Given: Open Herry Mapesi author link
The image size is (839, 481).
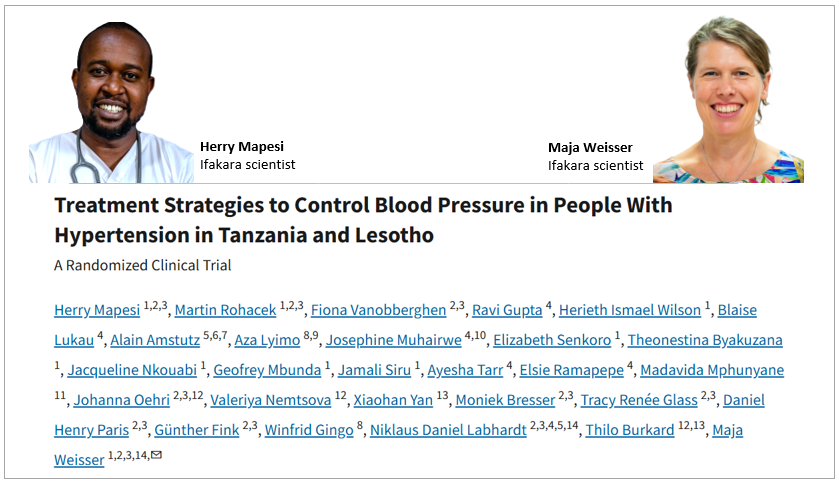Looking at the screenshot, I should point(96,311).
